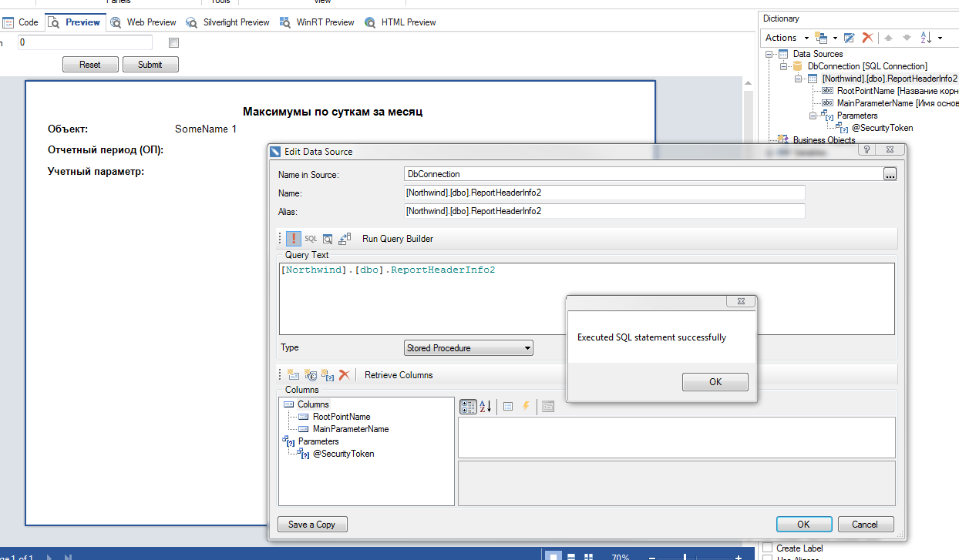
Task: Click red X delete icon near Retrieve Columns
Action: tap(345, 375)
